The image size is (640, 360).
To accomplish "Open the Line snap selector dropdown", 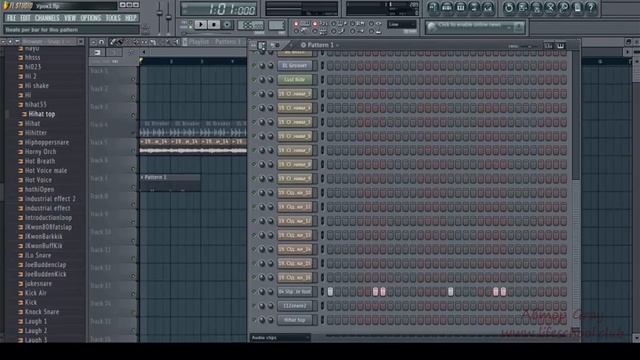I will (401, 24).
